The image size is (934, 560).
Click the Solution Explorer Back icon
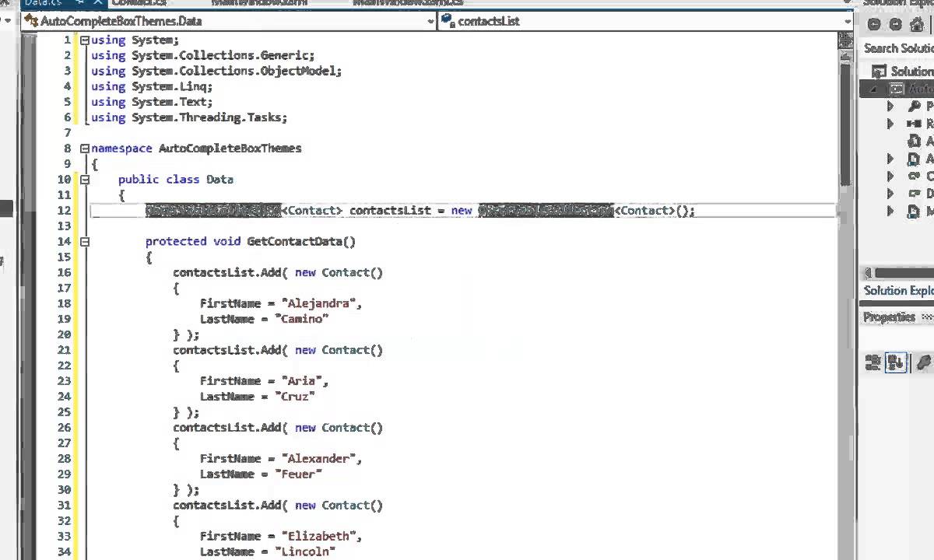coord(874,24)
